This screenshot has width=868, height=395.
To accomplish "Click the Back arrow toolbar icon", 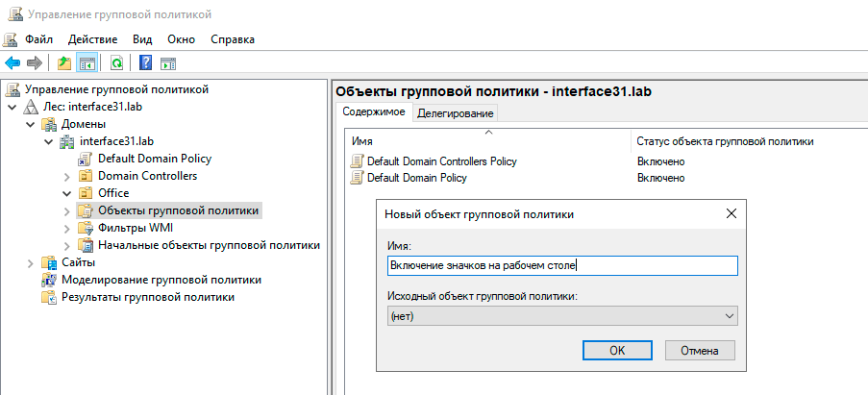I will click(x=12, y=63).
